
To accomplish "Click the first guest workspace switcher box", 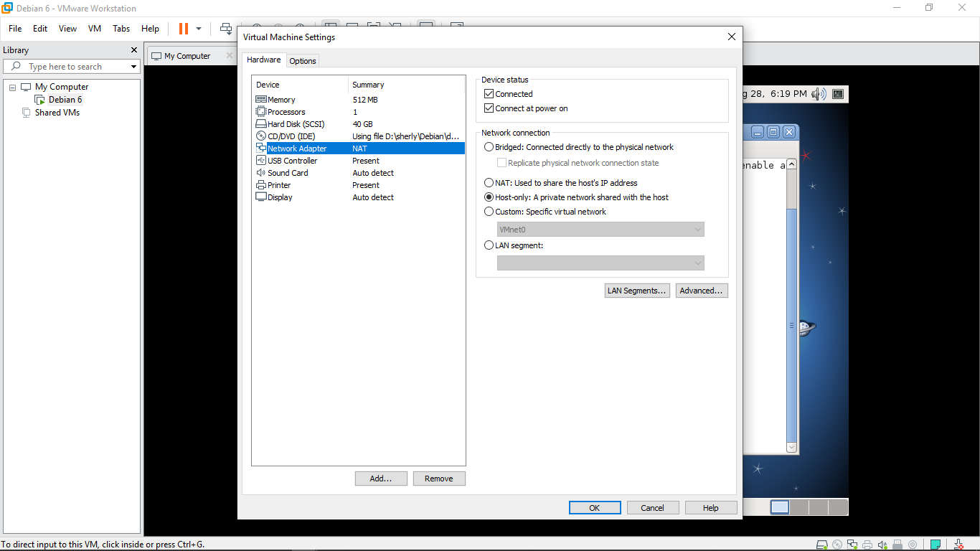I will click(x=780, y=507).
